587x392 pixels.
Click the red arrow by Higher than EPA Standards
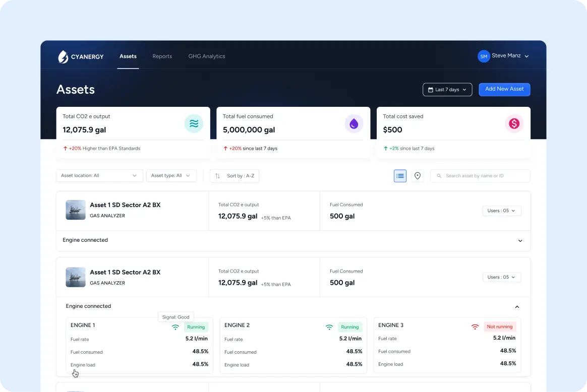(65, 149)
